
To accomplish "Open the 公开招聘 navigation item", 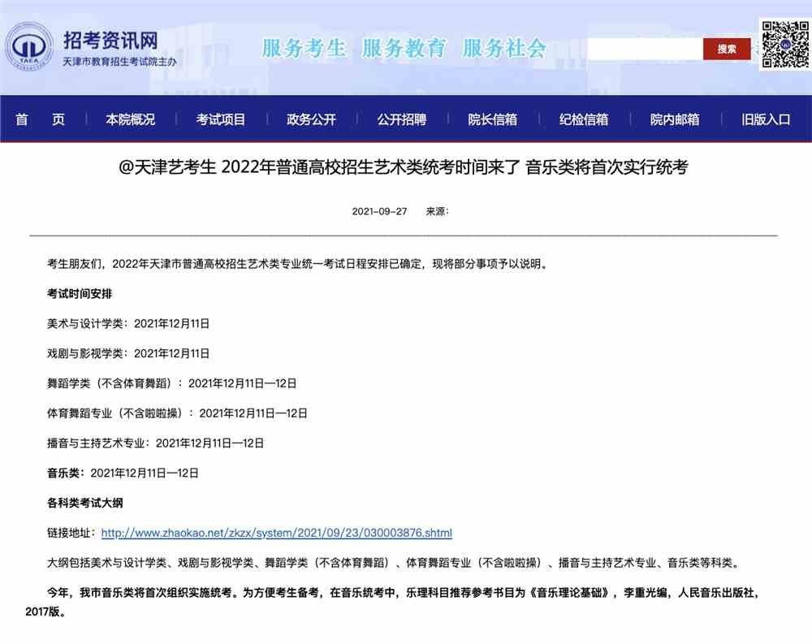I will (x=402, y=119).
